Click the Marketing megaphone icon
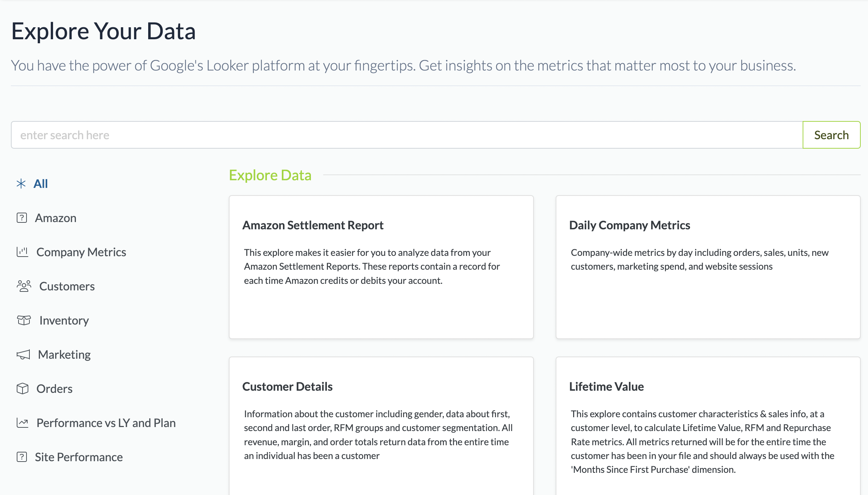868x495 pixels. [23, 354]
